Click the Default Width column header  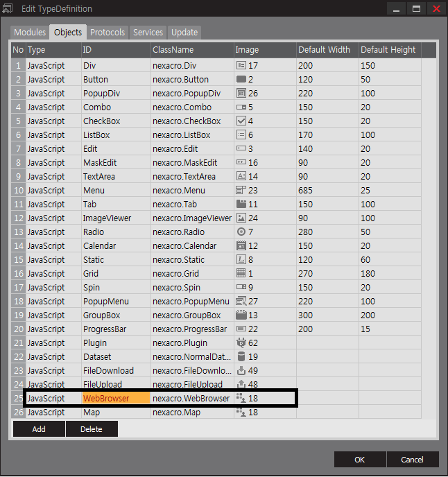click(x=327, y=50)
